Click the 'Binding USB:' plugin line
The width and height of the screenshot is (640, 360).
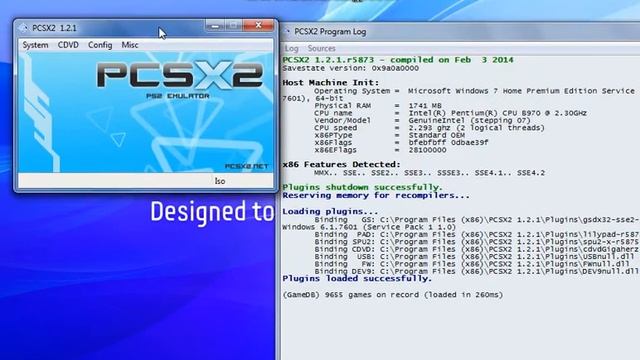[x=474, y=257]
